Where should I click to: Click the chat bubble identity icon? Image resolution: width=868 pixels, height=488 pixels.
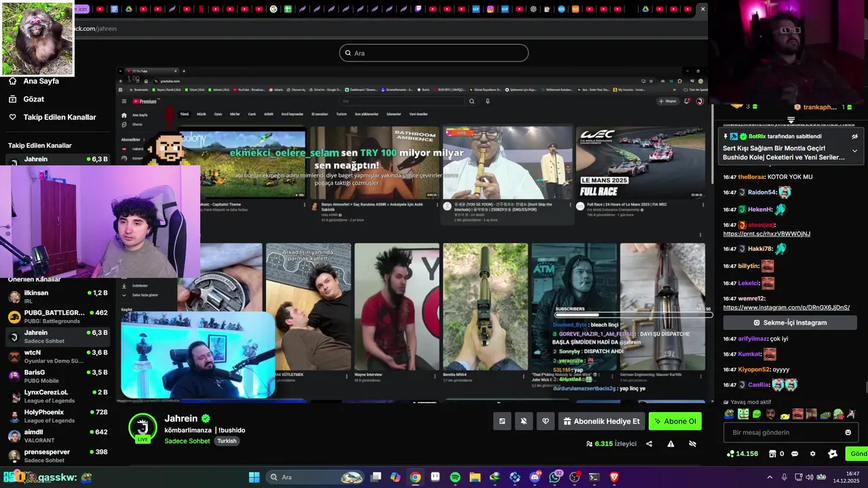point(795,454)
